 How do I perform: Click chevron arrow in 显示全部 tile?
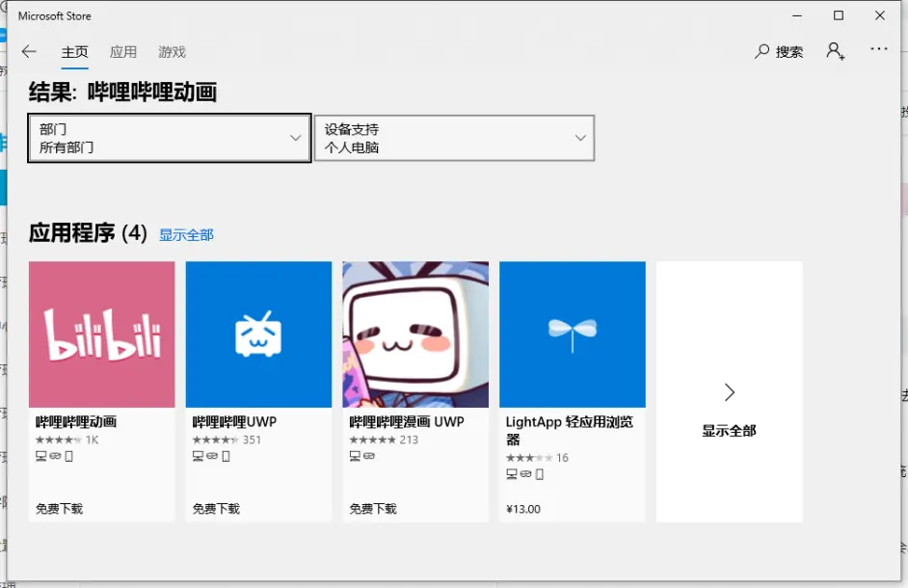coord(730,392)
